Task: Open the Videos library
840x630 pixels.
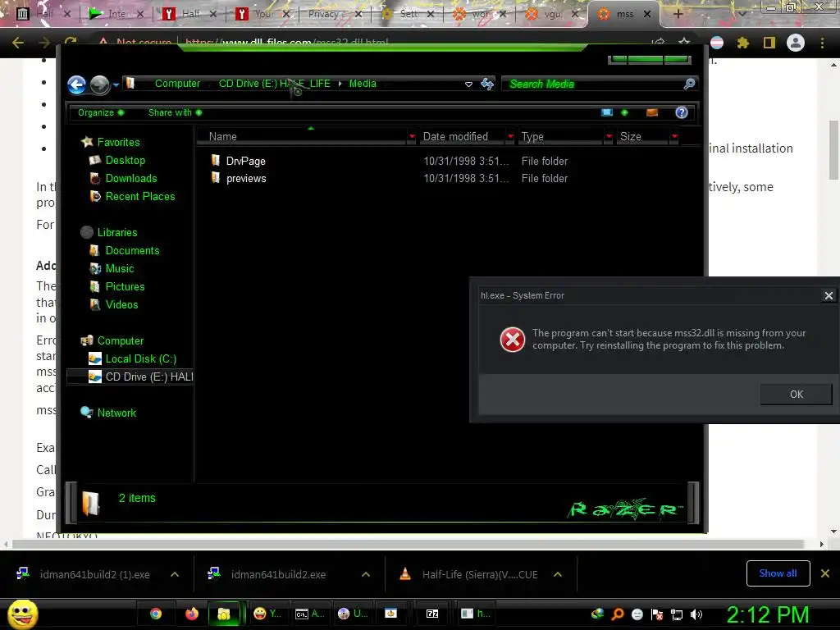Action: [121, 305]
